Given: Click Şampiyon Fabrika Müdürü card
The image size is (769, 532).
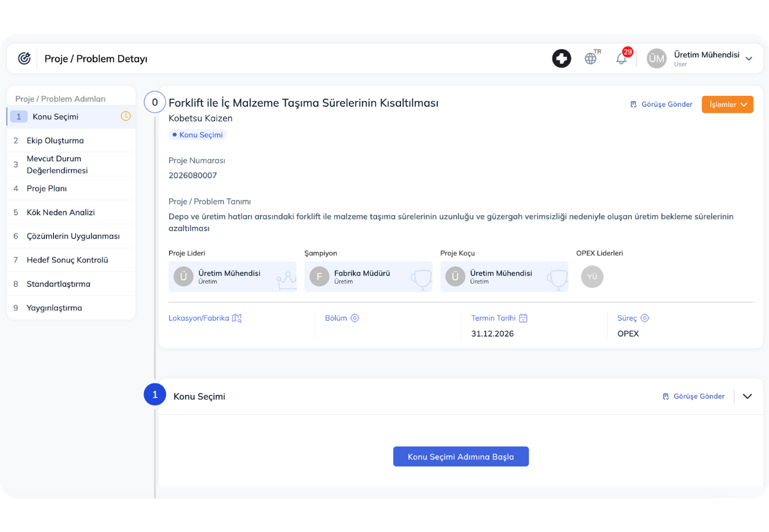Looking at the screenshot, I should coord(369,277).
